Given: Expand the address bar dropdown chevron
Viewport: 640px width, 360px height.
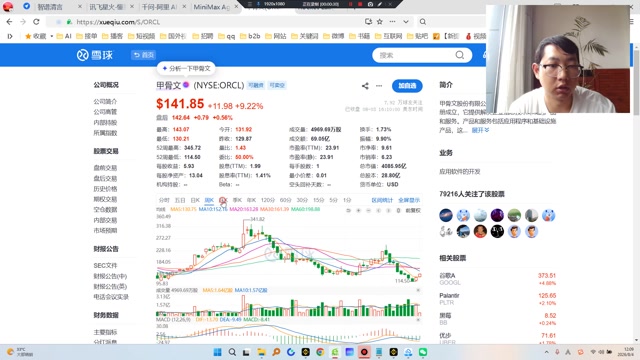Looking at the screenshot, I should (x=406, y=22).
